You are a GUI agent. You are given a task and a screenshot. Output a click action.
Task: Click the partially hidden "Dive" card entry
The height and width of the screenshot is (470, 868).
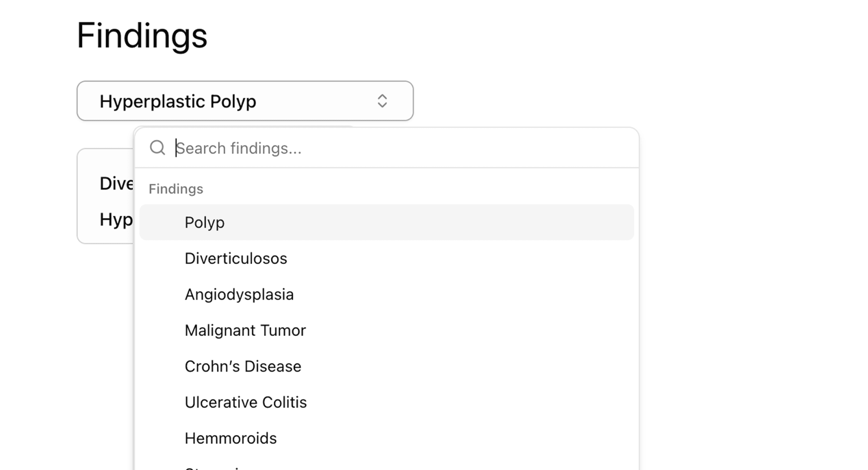[116, 184]
